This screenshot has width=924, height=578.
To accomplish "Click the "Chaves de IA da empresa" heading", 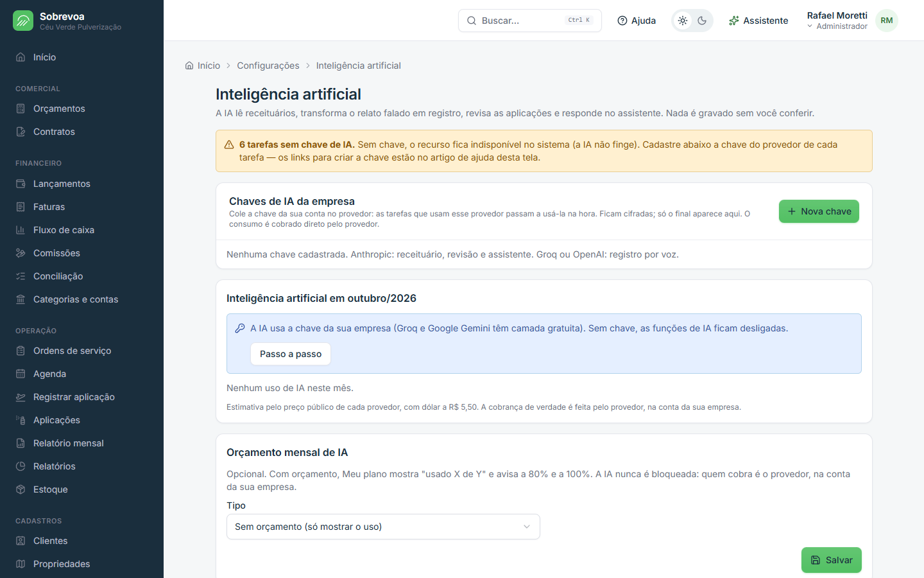I will [292, 201].
